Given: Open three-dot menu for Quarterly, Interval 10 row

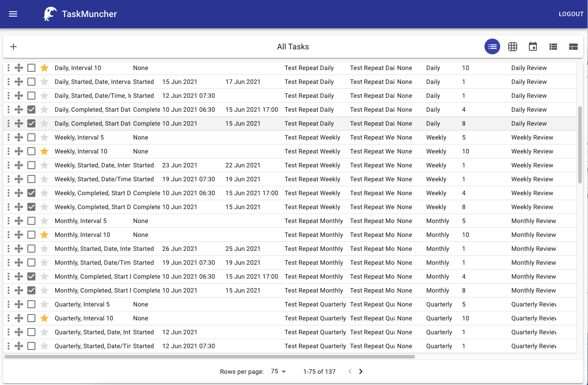Looking at the screenshot, I should (8, 319).
